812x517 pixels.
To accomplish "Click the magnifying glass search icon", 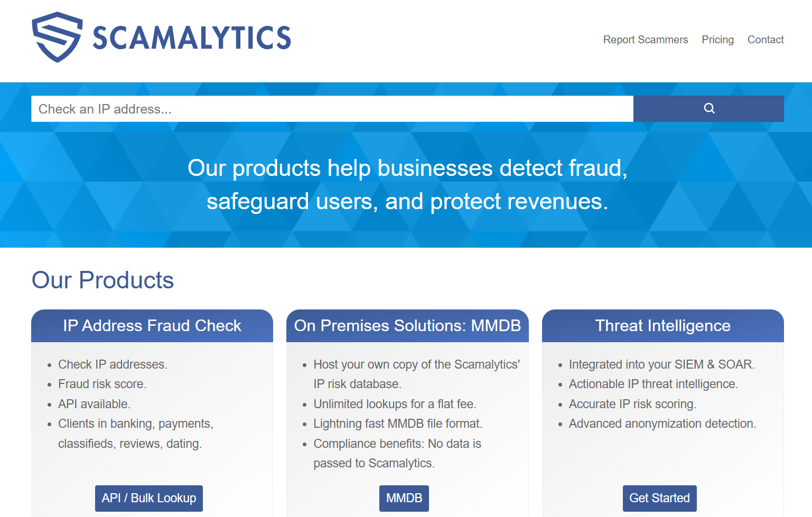I will tap(708, 108).
